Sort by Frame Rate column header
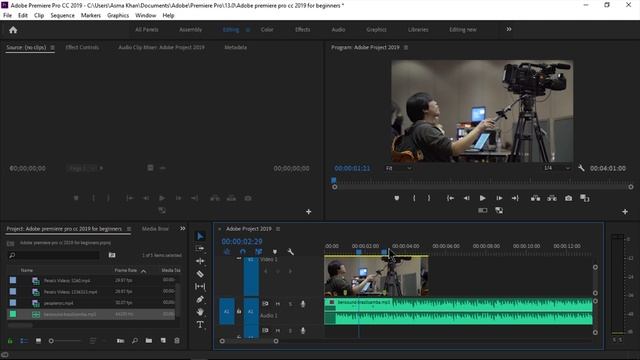The image size is (640, 360). pos(126,270)
